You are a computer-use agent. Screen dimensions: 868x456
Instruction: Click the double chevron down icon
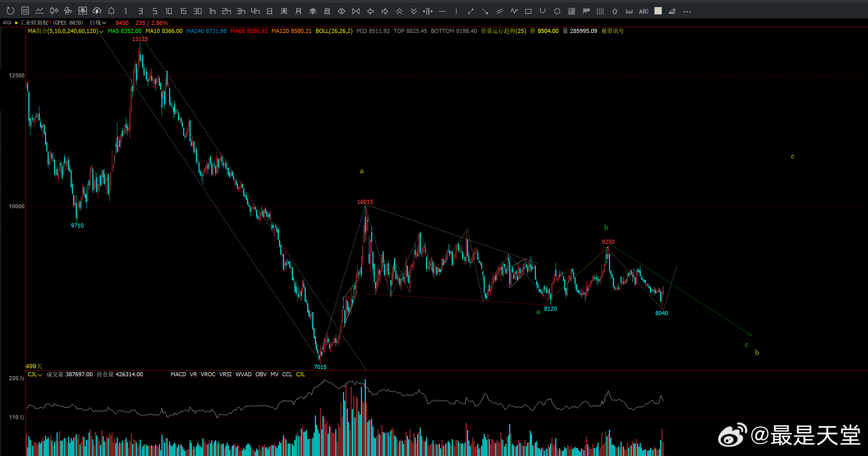(x=414, y=12)
